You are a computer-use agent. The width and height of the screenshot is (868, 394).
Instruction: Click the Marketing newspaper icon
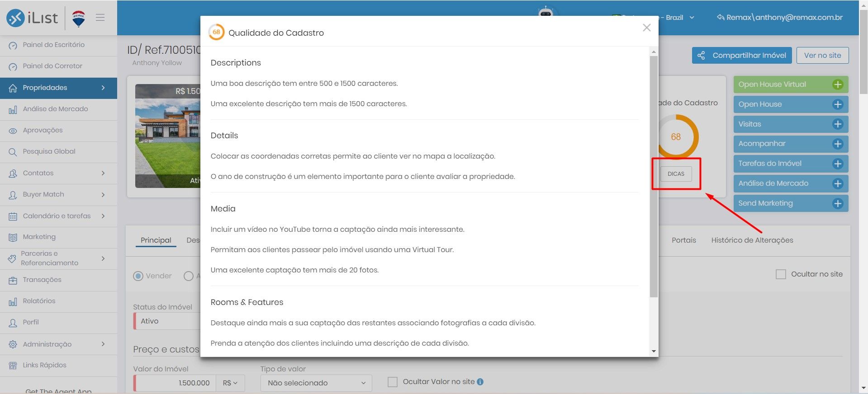click(x=13, y=237)
